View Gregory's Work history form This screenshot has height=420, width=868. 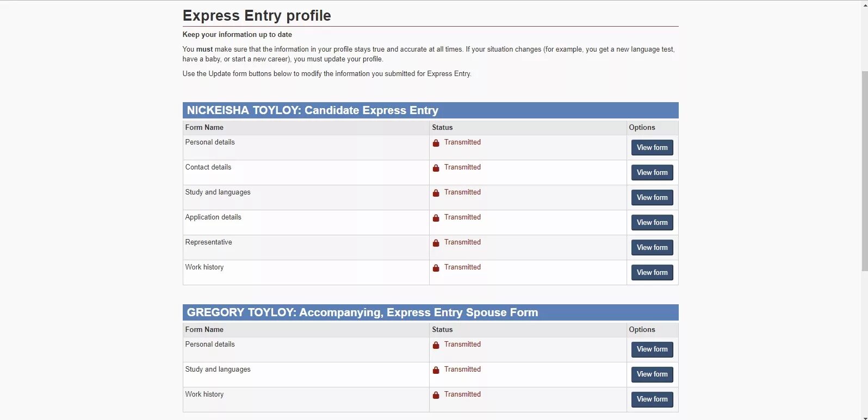pyautogui.click(x=652, y=399)
